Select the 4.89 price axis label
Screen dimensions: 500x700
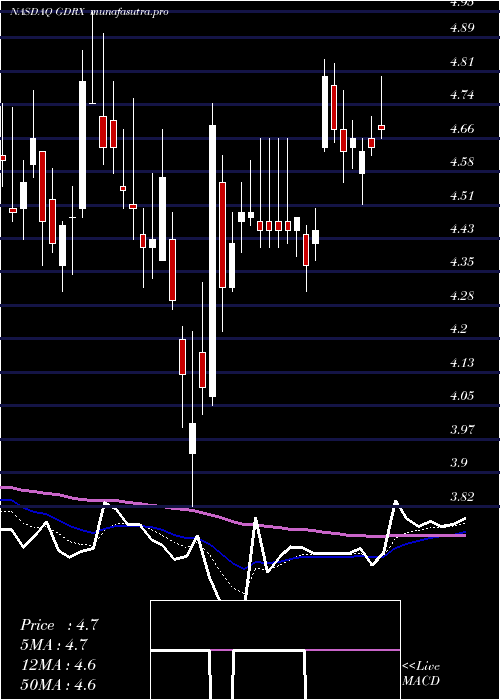pos(462,28)
